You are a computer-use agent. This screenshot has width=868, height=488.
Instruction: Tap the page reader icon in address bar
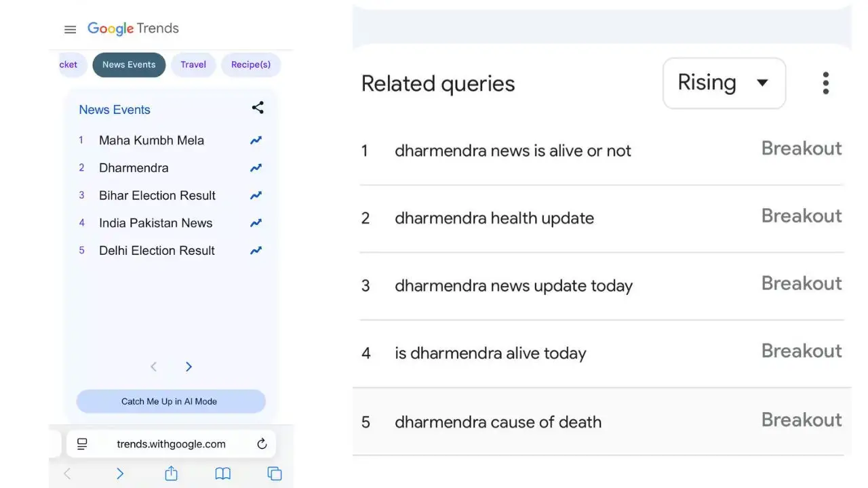[x=82, y=444]
